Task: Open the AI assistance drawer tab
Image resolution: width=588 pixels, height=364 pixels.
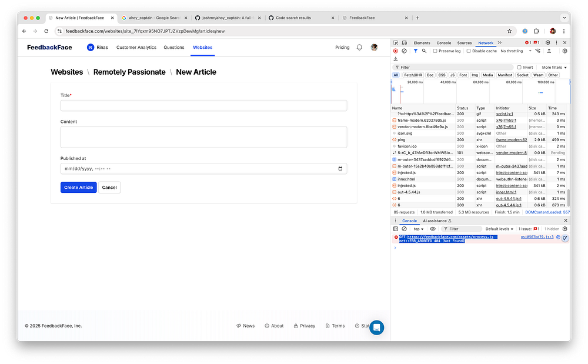Action: click(437, 221)
